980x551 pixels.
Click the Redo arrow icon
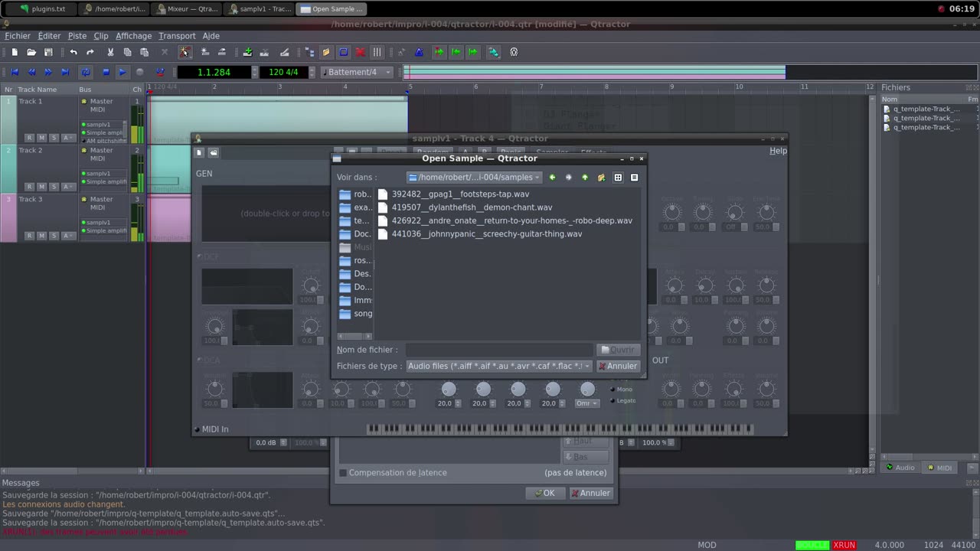[90, 52]
